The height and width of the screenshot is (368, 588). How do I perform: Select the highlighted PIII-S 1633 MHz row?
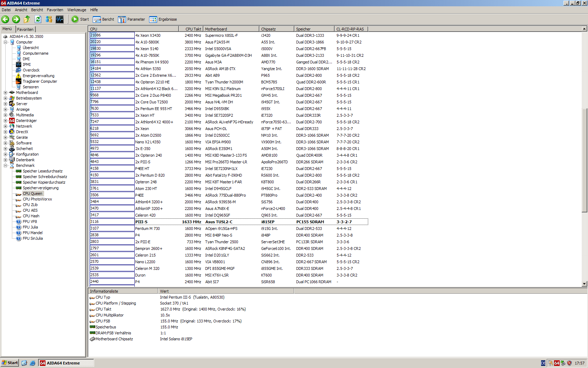coord(229,222)
